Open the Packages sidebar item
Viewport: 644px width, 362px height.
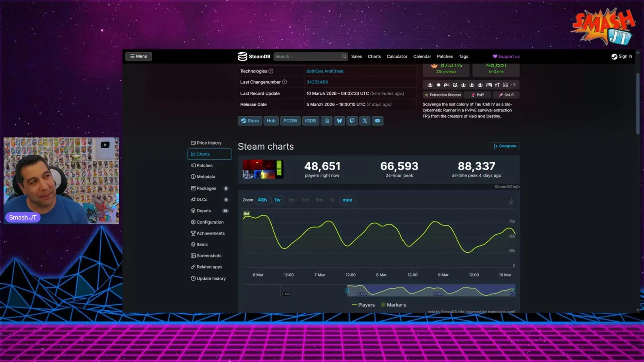tap(209, 188)
